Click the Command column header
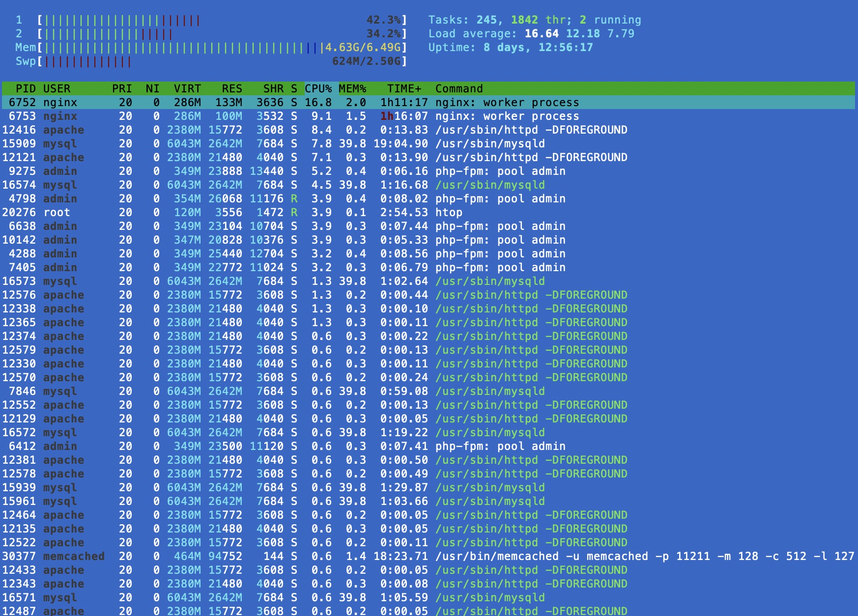This screenshot has height=616, width=858. pos(459,88)
